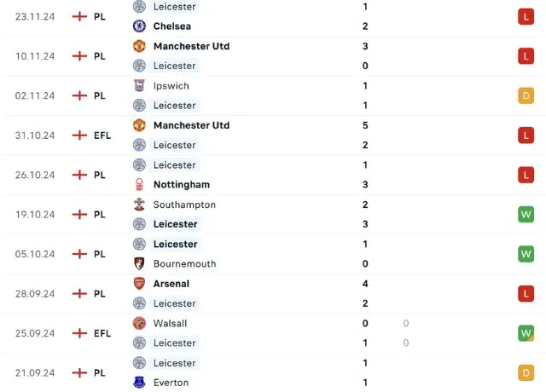
Task: Click the Bournemouth club crest icon
Action: (139, 264)
